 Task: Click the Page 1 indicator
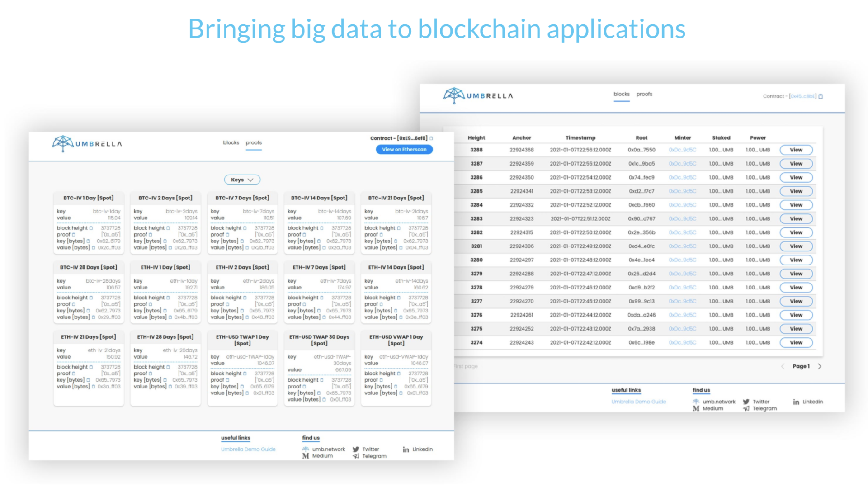[x=801, y=366]
